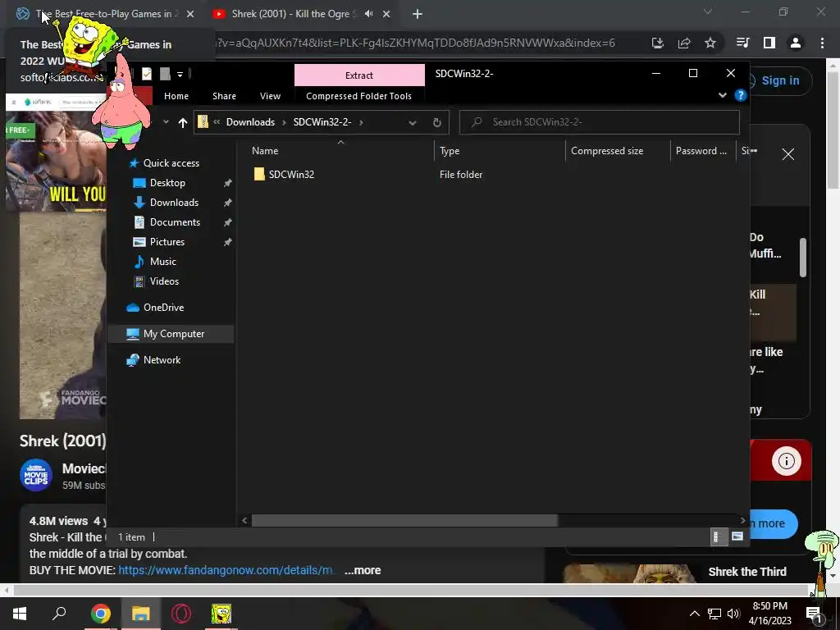The width and height of the screenshot is (840, 630).
Task: Unpin Desktop using its pin icon
Action: point(228,183)
